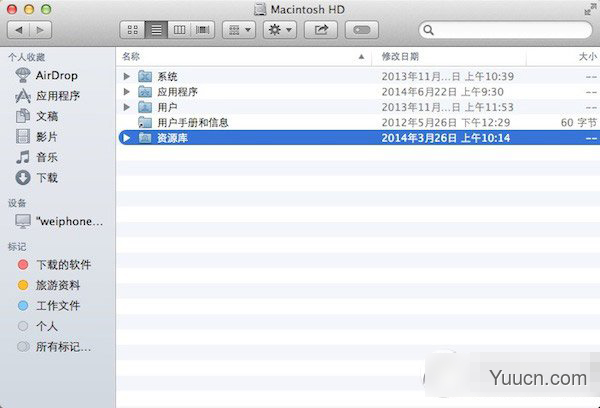Select the orange 旅游资料 tag

click(49, 285)
